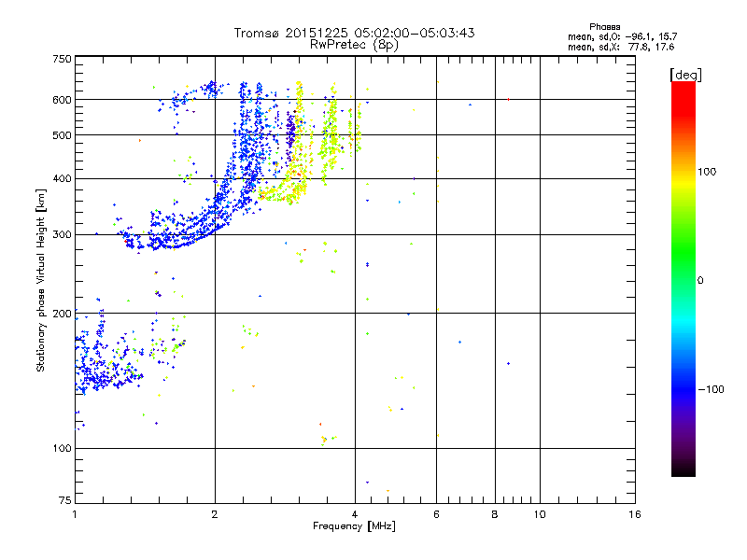Click the blue band of the colorbar near -100
Screen dimensions: 747x560
(x=684, y=388)
